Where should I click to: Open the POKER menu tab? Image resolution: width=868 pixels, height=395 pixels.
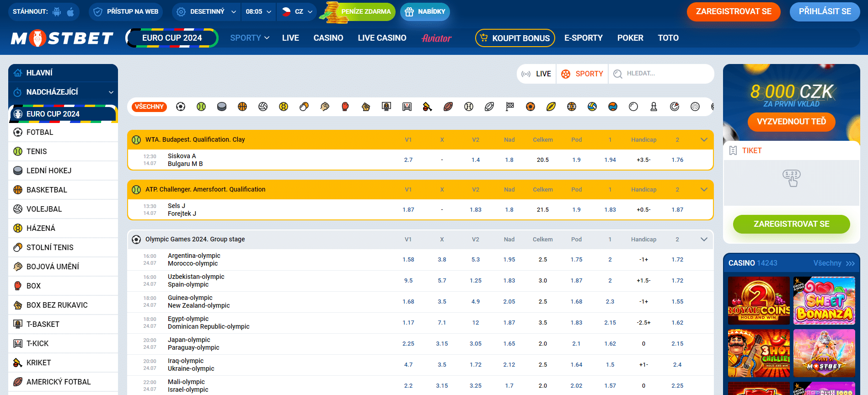point(630,38)
